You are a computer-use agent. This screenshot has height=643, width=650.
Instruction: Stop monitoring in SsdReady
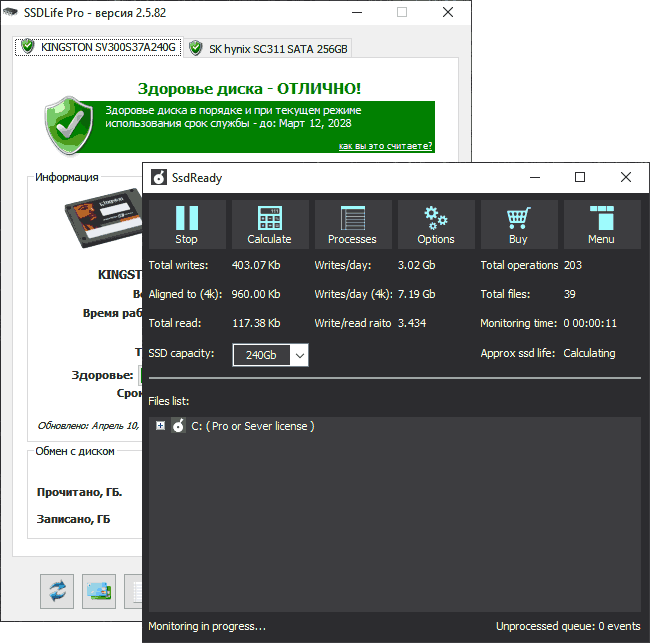[x=187, y=224]
